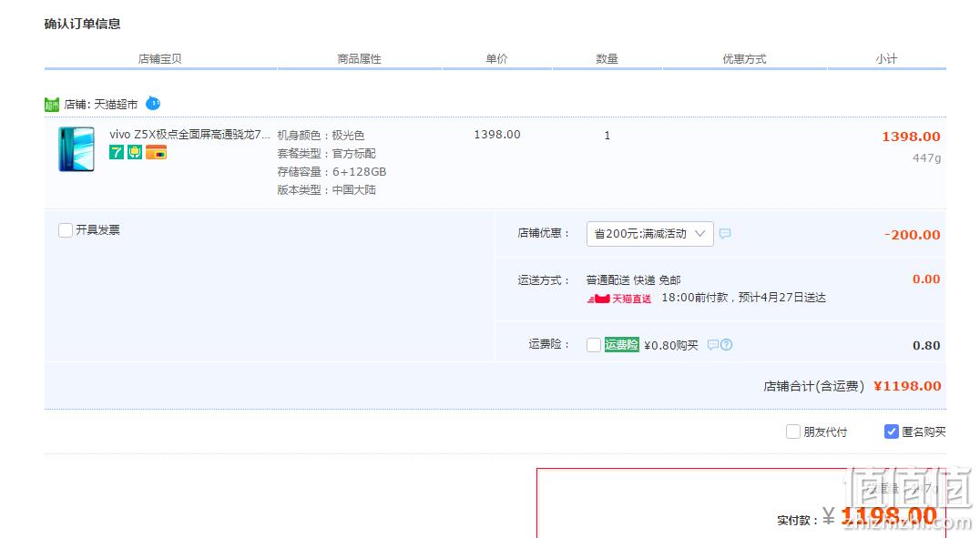
Task: Open the vivo Z5X phone thumbnail
Action: point(77,149)
